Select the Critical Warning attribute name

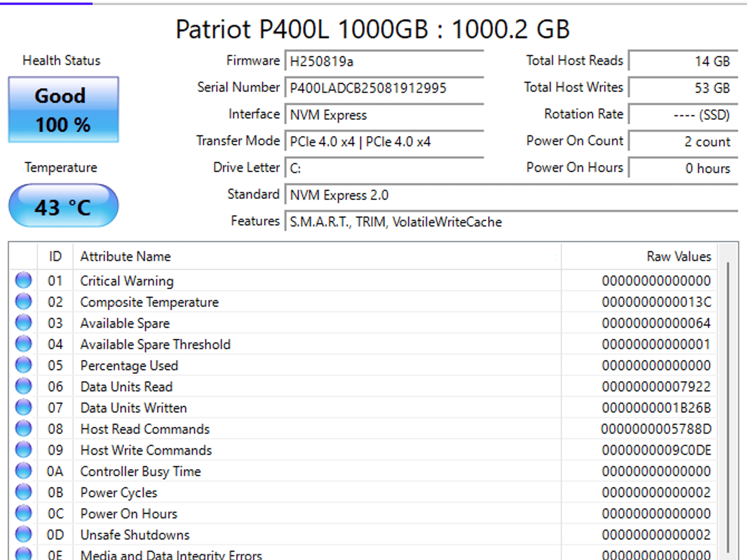coord(127,281)
